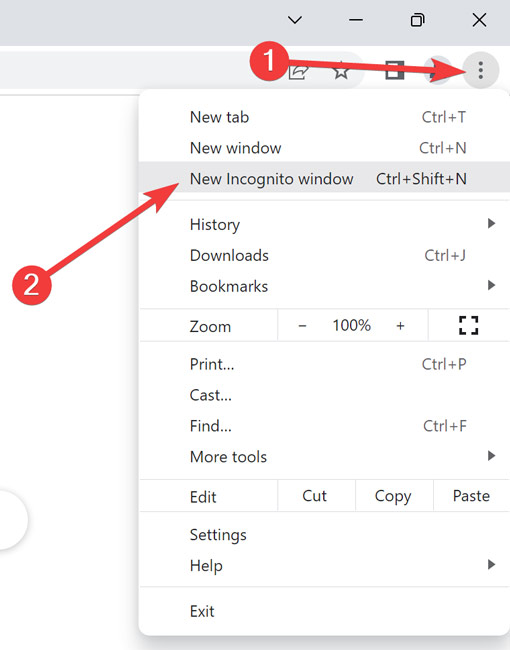Viewport: 510px width, 650px height.
Task: Select Print... from the menu
Action: [x=325, y=364]
